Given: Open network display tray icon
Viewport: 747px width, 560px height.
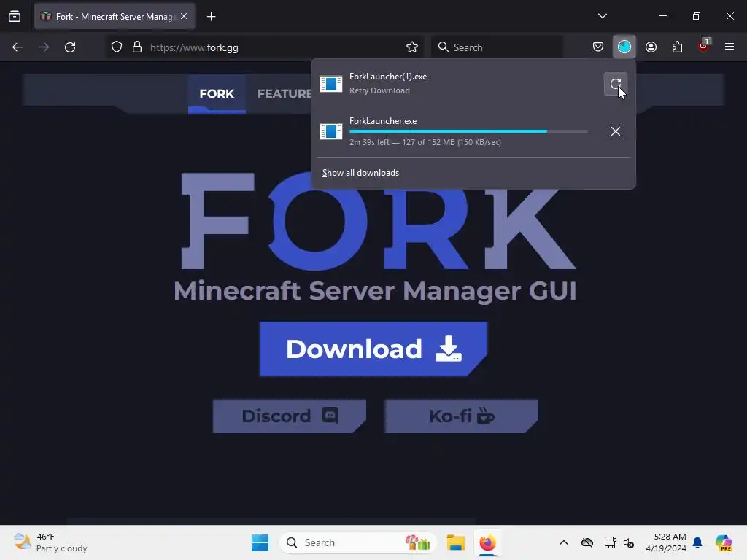Looking at the screenshot, I should click(610, 542).
